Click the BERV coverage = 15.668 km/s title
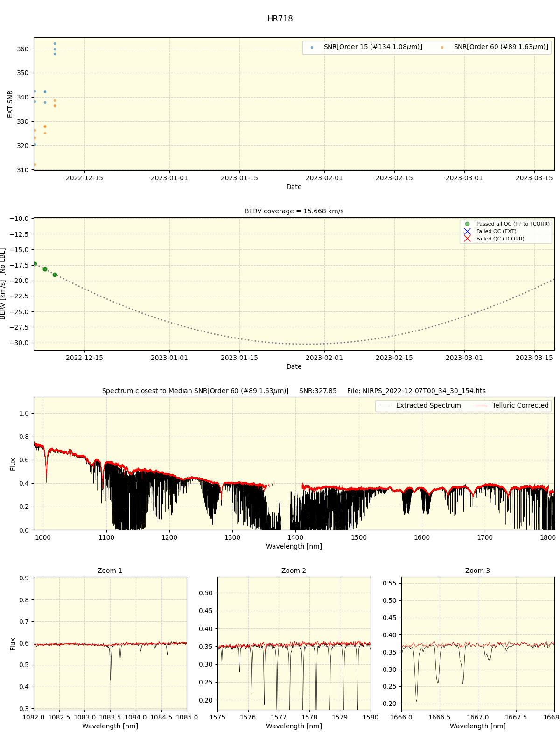 294,211
